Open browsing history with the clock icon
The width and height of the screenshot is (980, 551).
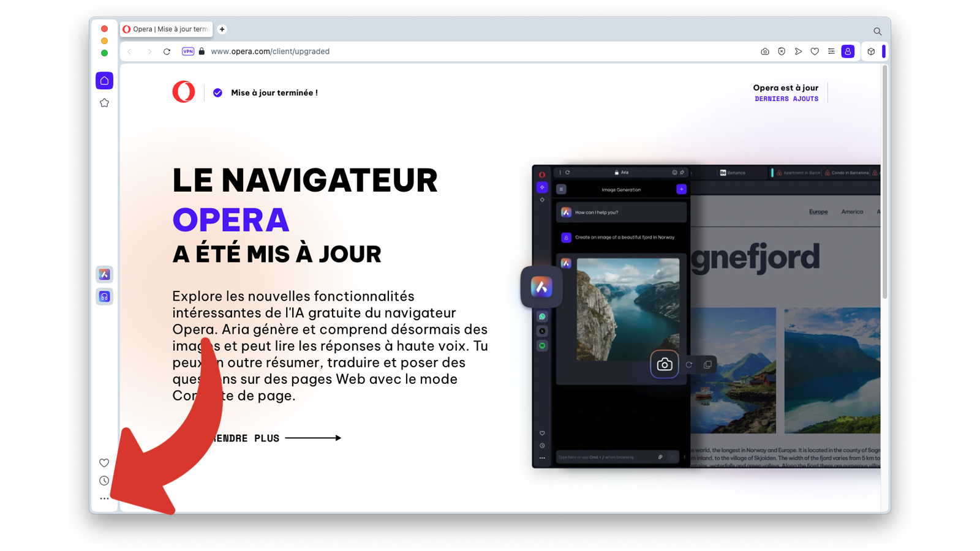(104, 481)
